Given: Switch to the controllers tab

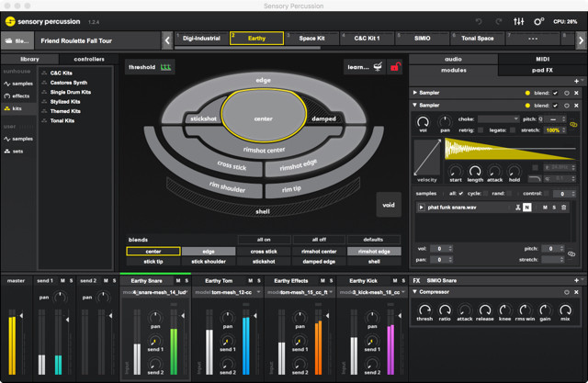Looking at the screenshot, I should 89,59.
